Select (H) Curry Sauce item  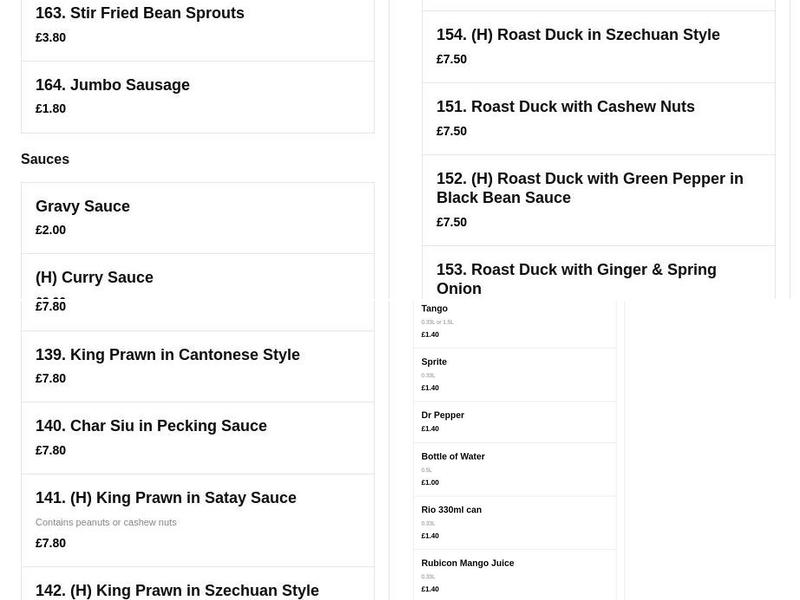(x=94, y=278)
